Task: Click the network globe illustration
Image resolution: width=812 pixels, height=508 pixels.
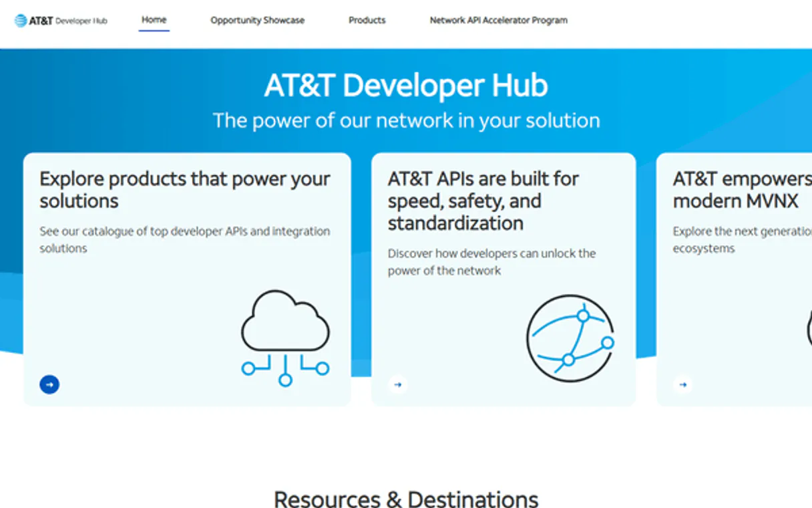Action: point(570,339)
